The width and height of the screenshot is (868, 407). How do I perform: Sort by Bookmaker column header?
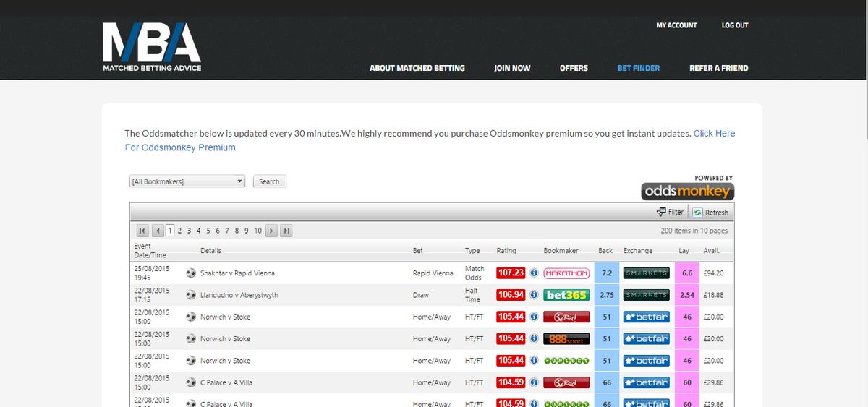pos(561,251)
